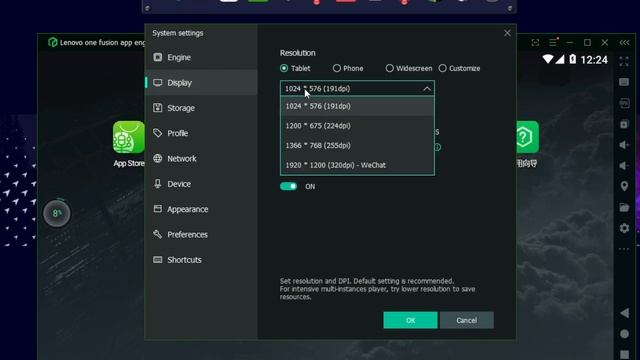Cancel the system settings dialog

pos(467,320)
